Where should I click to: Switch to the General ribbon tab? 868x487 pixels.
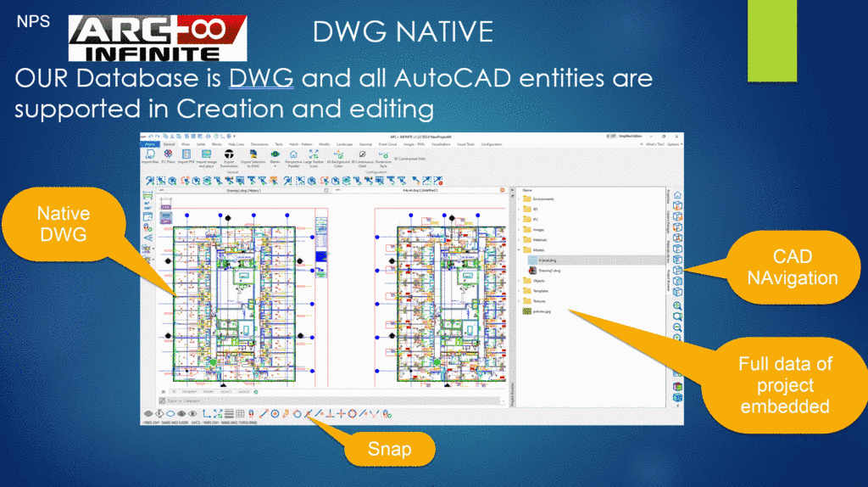click(170, 144)
